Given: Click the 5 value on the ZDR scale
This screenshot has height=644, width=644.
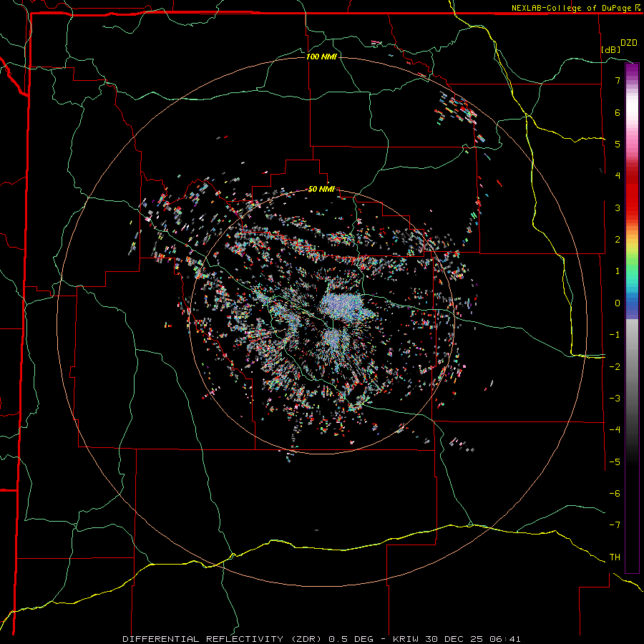Looking at the screenshot, I should (x=618, y=144).
